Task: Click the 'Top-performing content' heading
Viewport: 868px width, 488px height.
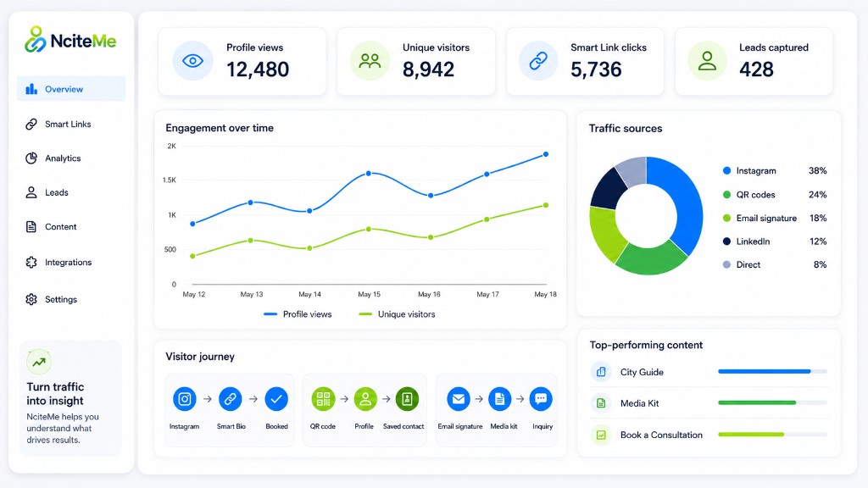Action: [x=646, y=346]
